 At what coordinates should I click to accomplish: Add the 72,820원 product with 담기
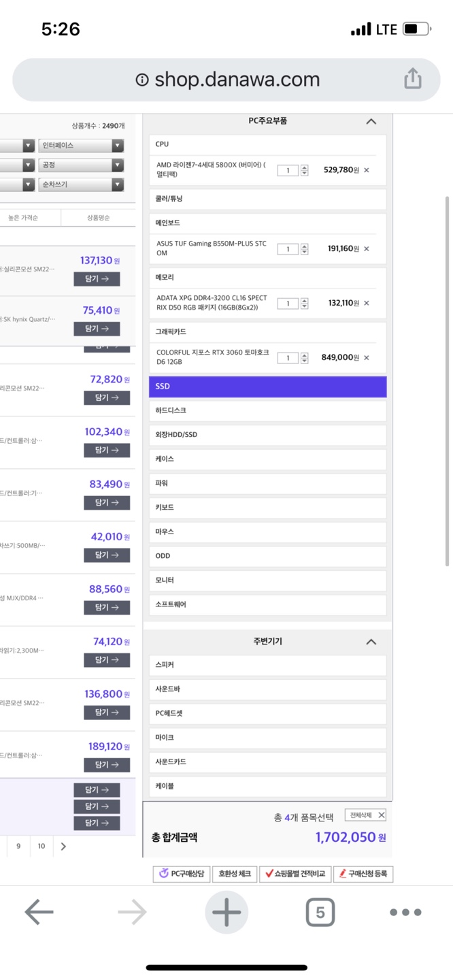pyautogui.click(x=107, y=397)
